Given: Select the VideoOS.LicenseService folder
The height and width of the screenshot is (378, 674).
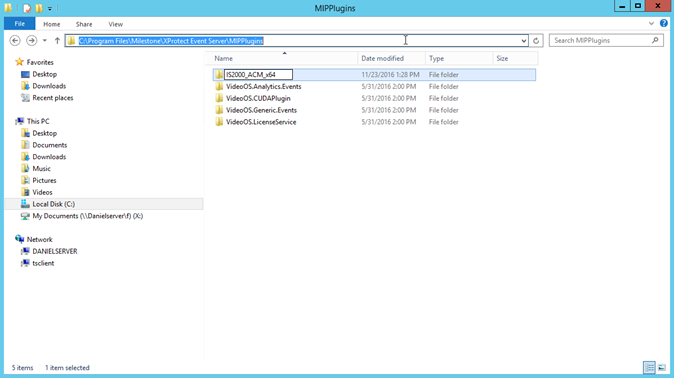Looking at the screenshot, I should pos(261,122).
